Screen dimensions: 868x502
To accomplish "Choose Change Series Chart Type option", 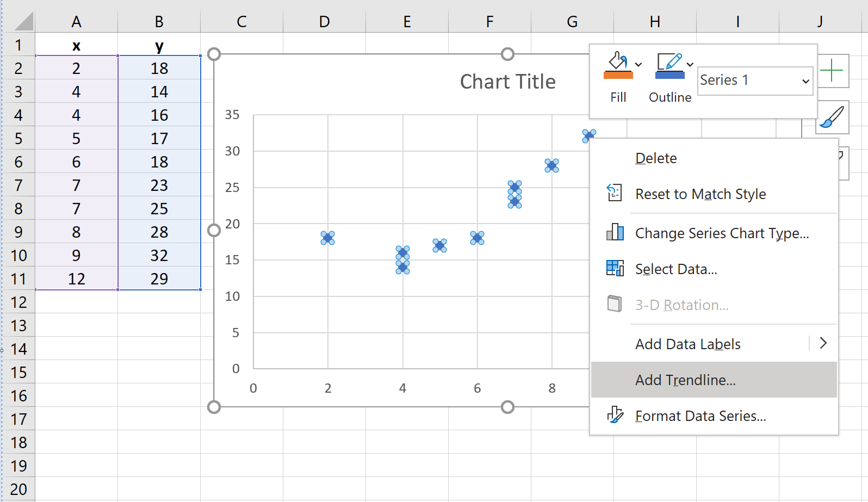I will (x=722, y=233).
